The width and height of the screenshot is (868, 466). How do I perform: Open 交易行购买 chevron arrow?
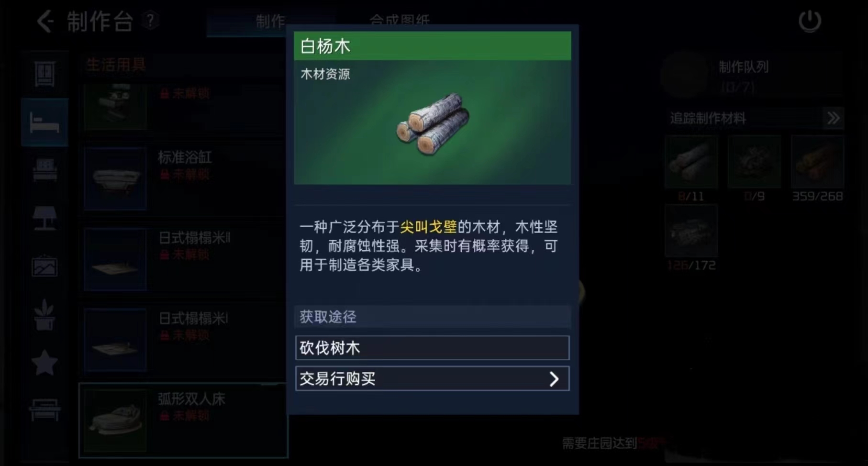(554, 379)
